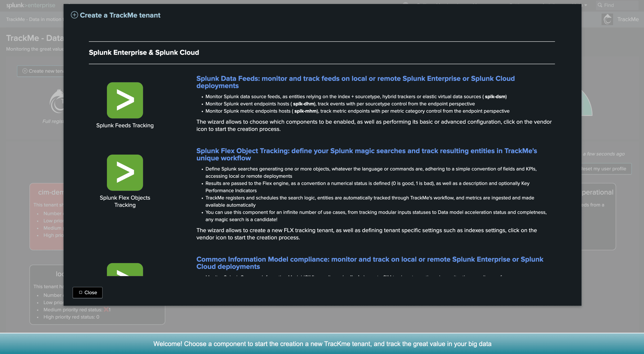Image resolution: width=644 pixels, height=354 pixels.
Task: Click the magnifier icon in the Find box
Action: [x=600, y=5]
